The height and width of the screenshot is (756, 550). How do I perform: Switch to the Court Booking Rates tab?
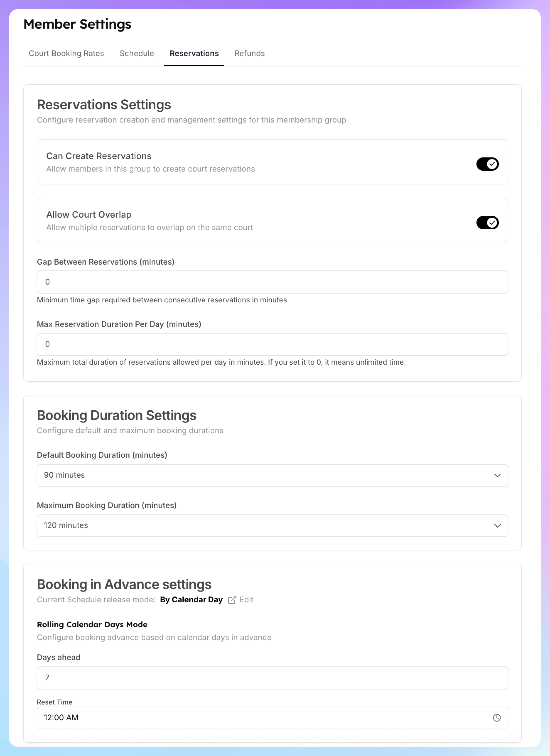click(66, 53)
